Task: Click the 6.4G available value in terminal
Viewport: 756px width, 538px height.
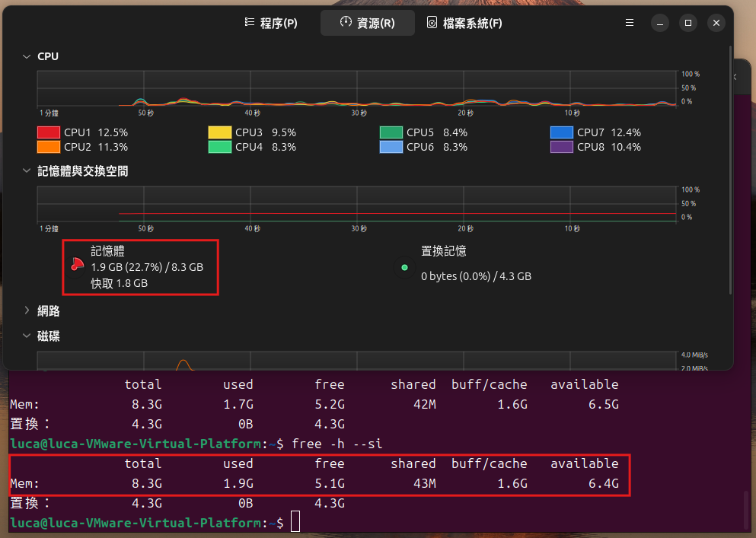Action: 603,483
